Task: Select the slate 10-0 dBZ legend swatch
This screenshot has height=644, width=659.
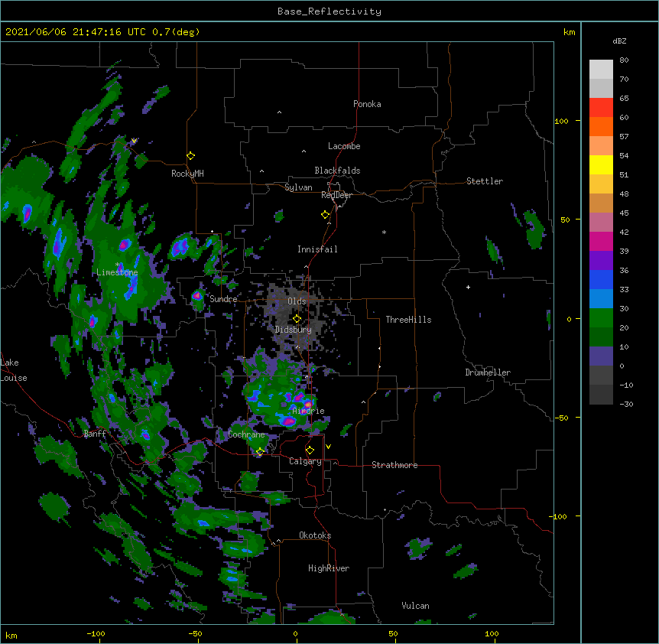Action: tap(601, 356)
